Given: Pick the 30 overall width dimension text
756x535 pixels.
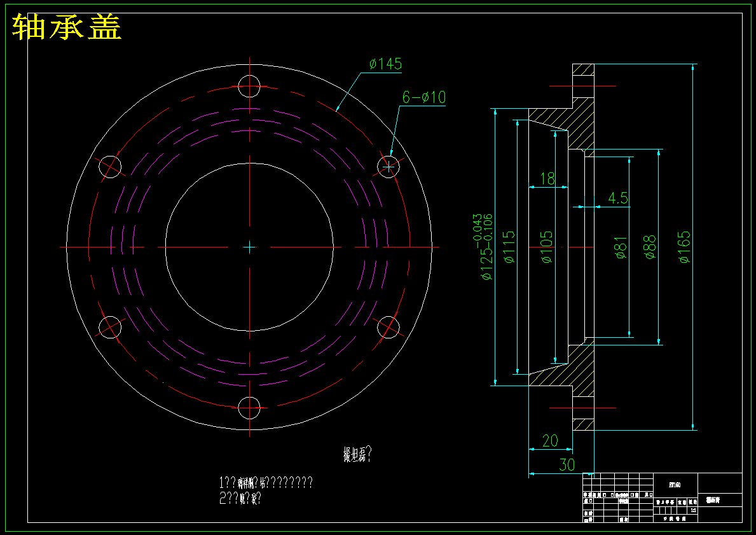Looking at the screenshot, I should 567,464.
